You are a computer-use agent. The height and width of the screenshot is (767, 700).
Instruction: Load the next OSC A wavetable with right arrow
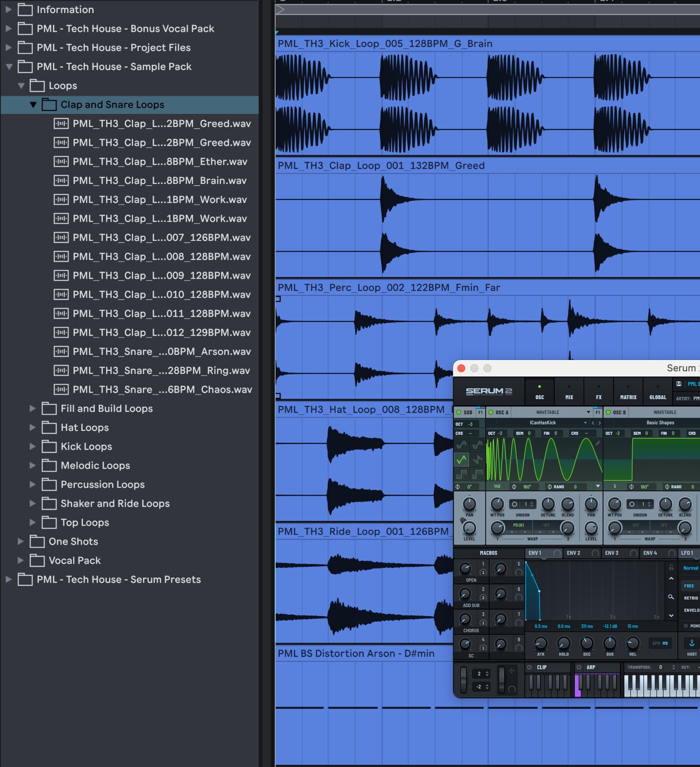[x=599, y=423]
